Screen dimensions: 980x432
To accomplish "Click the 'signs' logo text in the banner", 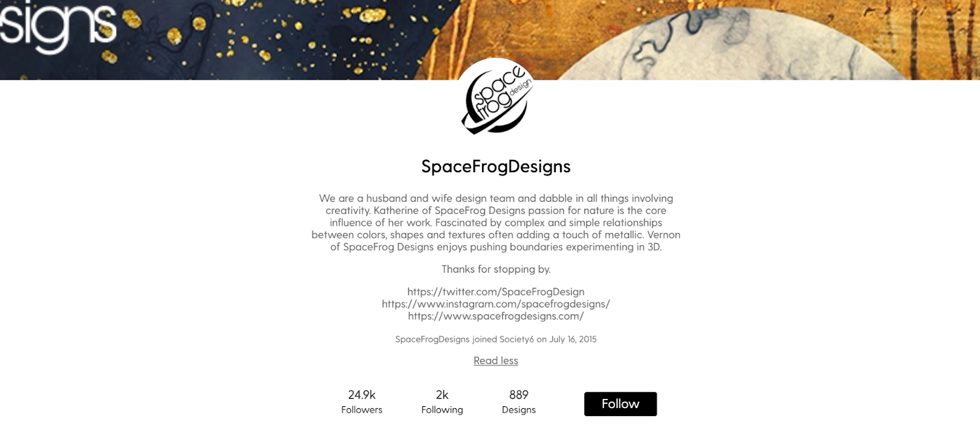I will [x=58, y=25].
